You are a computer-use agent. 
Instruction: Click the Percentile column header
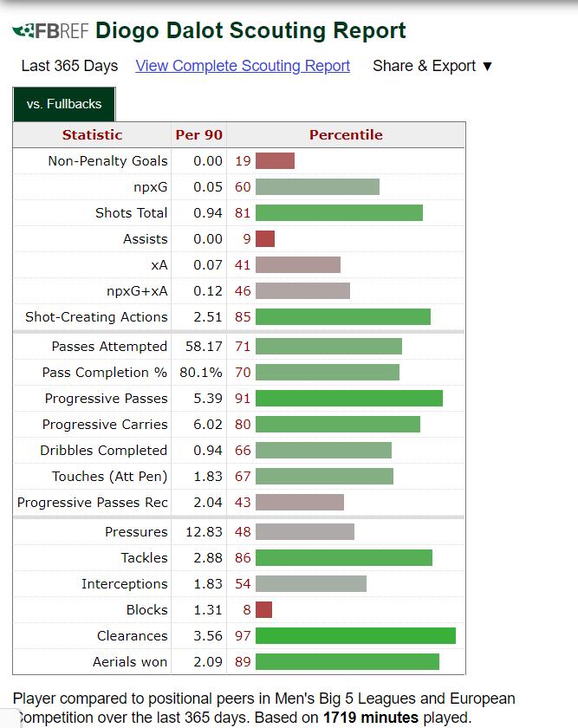click(x=346, y=135)
